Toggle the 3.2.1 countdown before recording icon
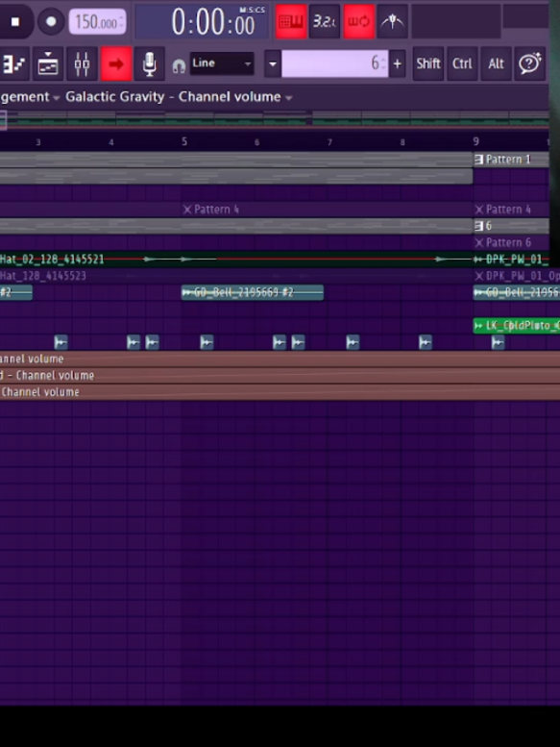 [325, 22]
